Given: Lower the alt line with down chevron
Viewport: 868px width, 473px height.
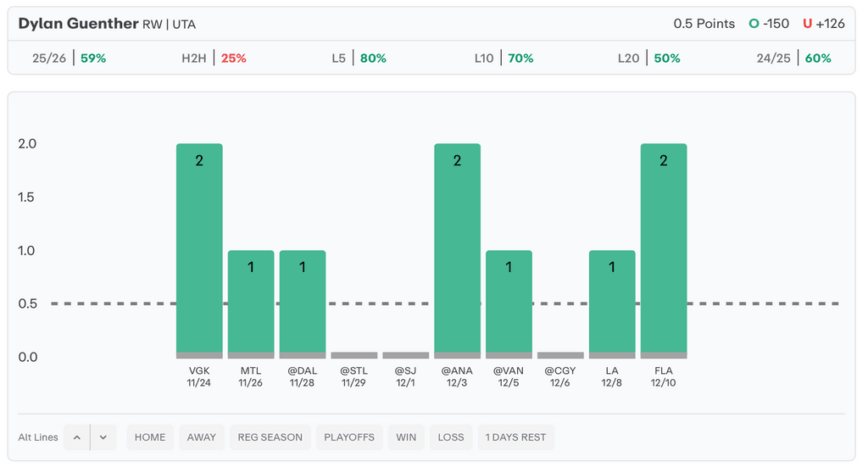Looking at the screenshot, I should (x=103, y=437).
